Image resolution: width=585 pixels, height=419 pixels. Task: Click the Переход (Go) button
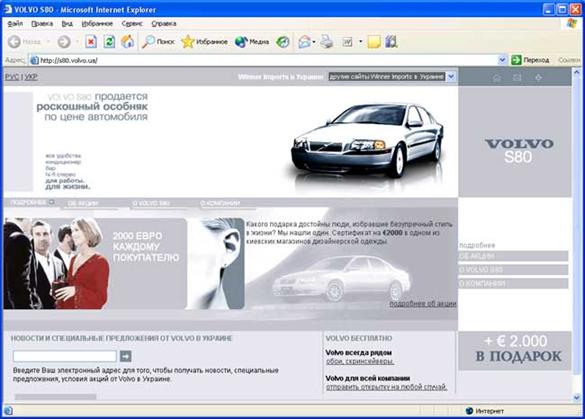point(530,60)
